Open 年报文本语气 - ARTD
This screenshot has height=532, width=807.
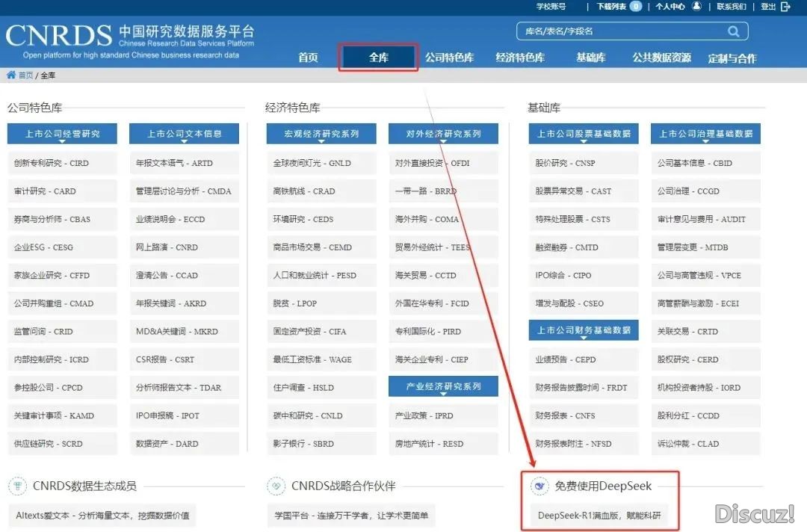click(x=185, y=163)
